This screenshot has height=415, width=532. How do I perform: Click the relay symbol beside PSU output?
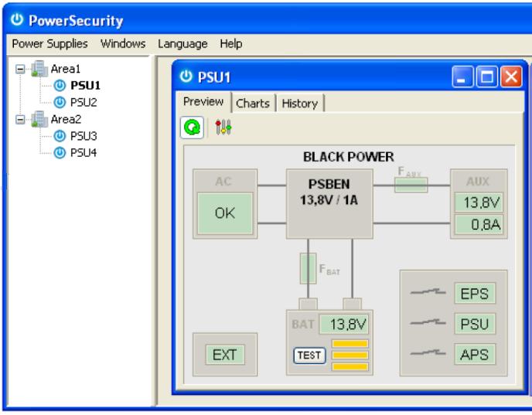tap(428, 322)
